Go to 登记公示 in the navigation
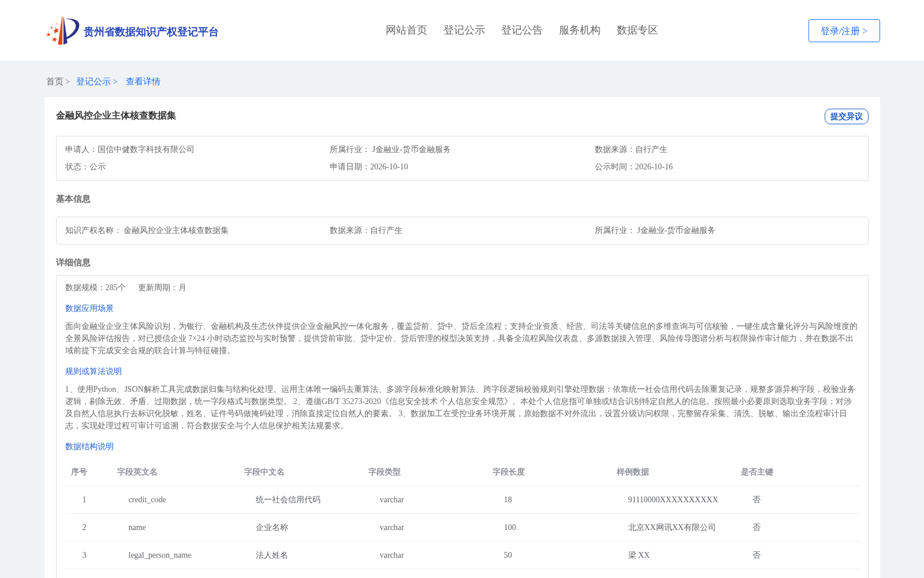Image resolution: width=924 pixels, height=578 pixels. point(464,30)
